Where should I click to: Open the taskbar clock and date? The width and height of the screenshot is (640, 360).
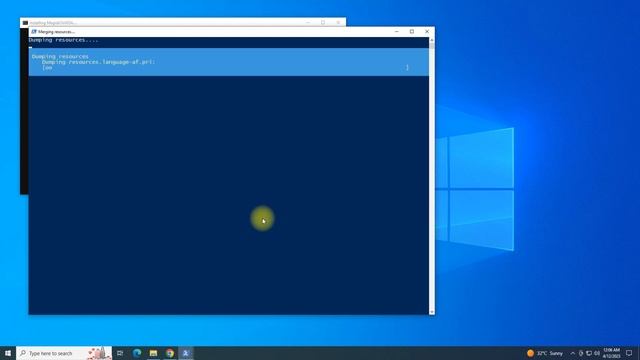click(x=611, y=353)
